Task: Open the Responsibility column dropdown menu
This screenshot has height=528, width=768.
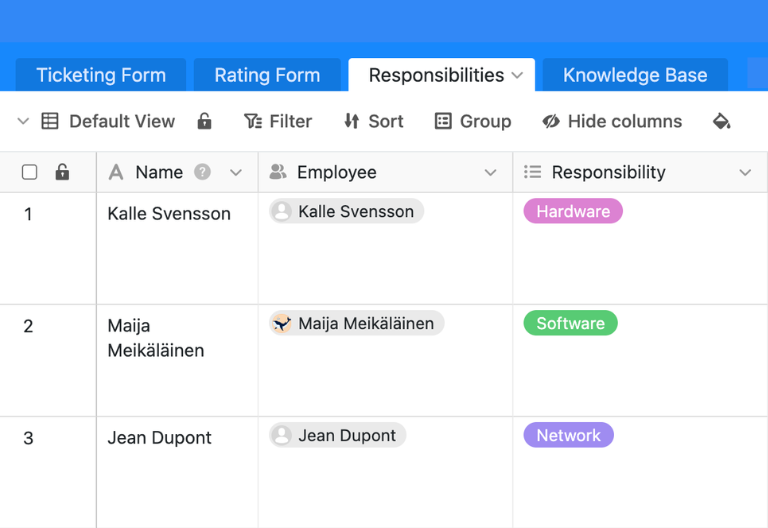Action: pyautogui.click(x=745, y=172)
